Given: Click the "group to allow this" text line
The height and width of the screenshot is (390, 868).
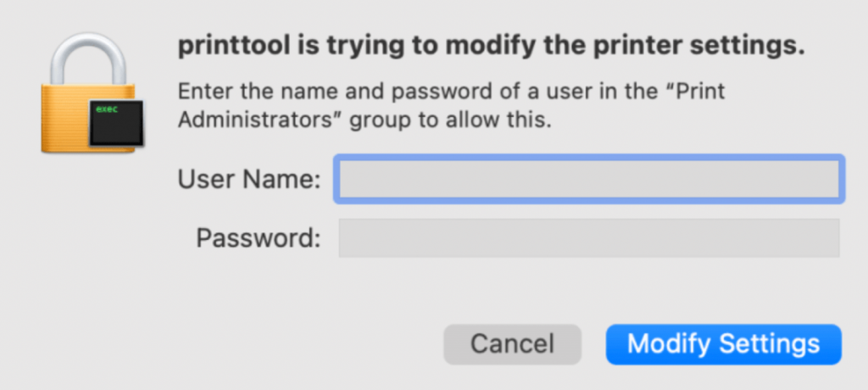Looking at the screenshot, I should coord(451,120).
